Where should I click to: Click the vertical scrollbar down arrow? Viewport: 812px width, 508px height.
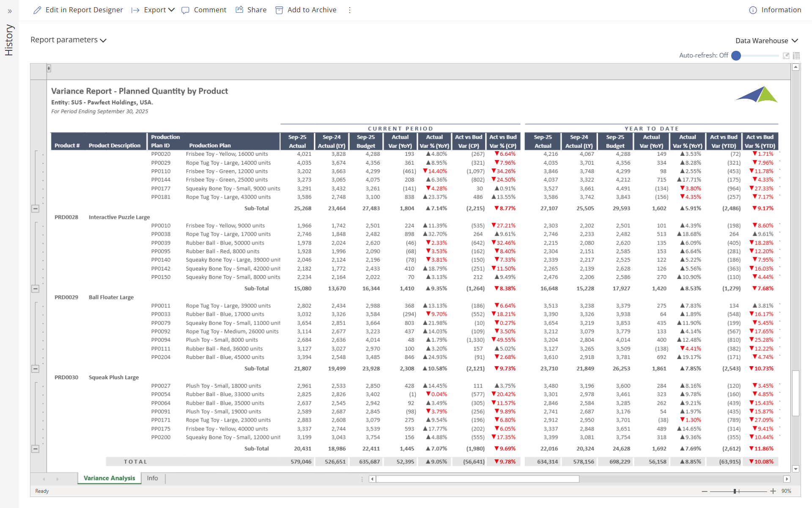796,469
